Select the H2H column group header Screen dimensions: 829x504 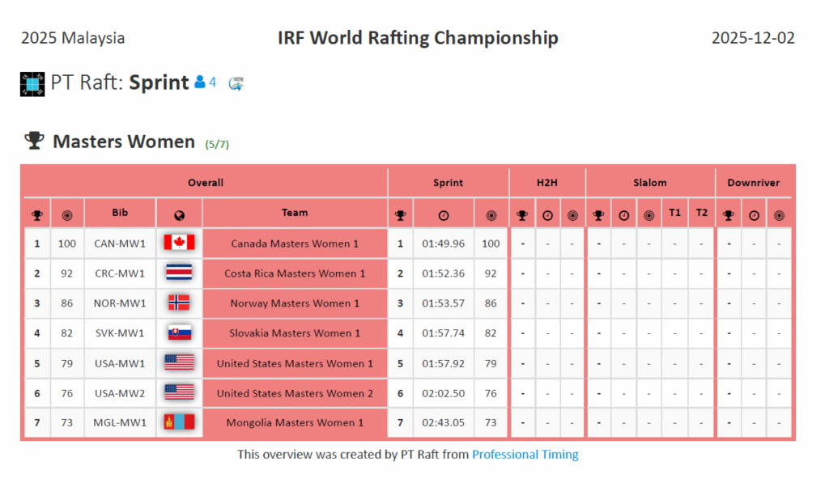pos(547,183)
